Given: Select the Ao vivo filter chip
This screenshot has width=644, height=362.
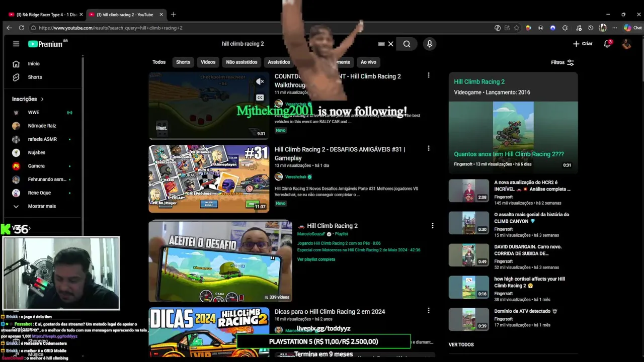Looking at the screenshot, I should coord(368,62).
